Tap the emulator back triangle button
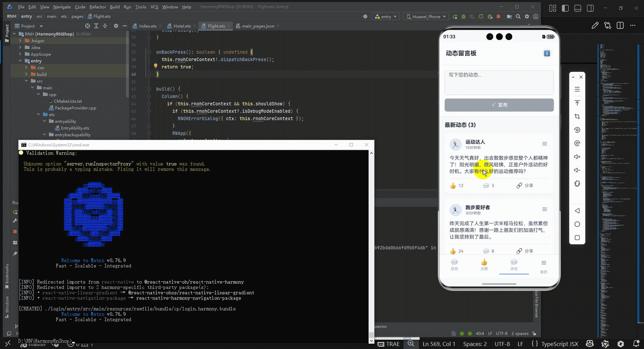644x349 pixels. [577, 211]
